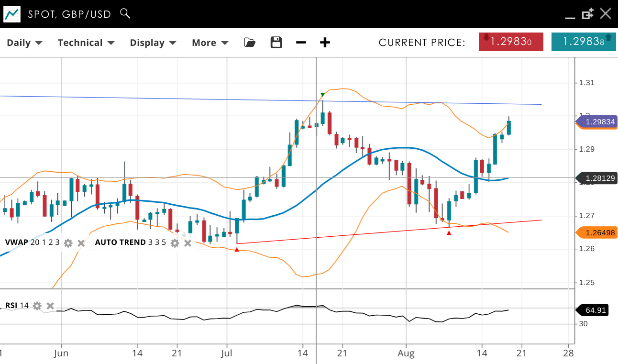618x364 pixels.
Task: Open saved chart folder icon
Action: (x=249, y=43)
